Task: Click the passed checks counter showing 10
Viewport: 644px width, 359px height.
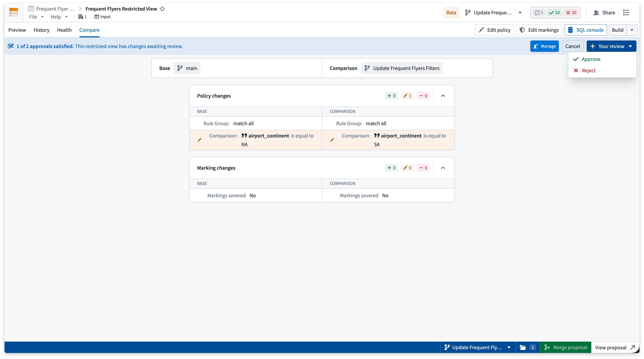Action: click(554, 12)
